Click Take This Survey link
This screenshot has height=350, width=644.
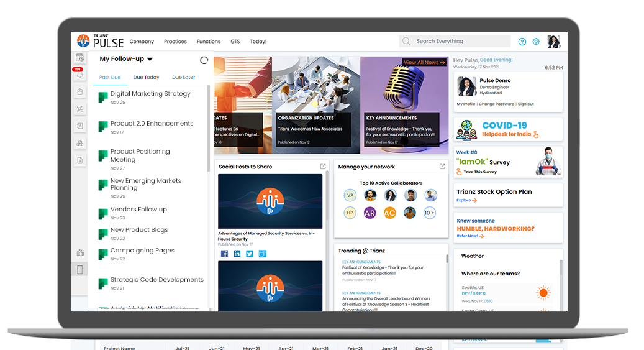click(x=480, y=172)
